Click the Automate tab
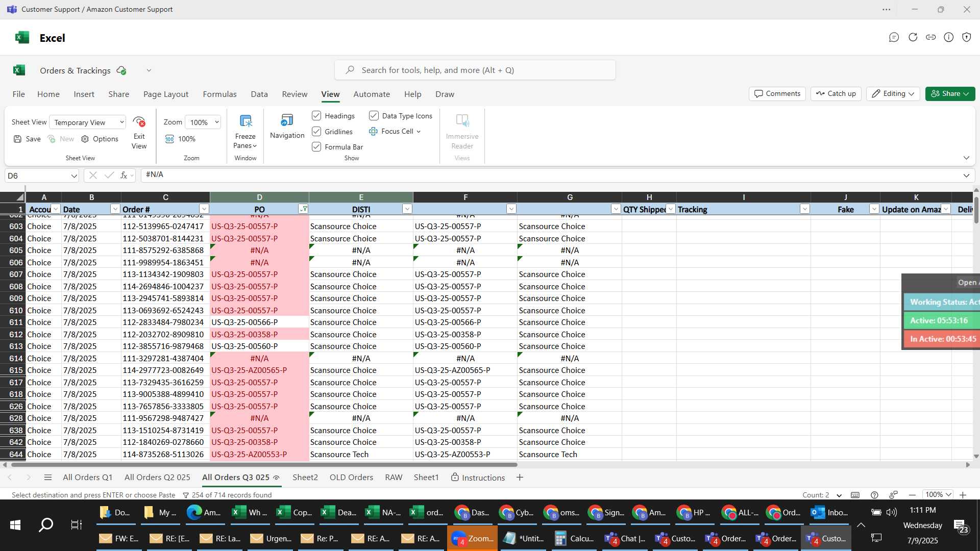The height and width of the screenshot is (551, 980). coord(372,94)
